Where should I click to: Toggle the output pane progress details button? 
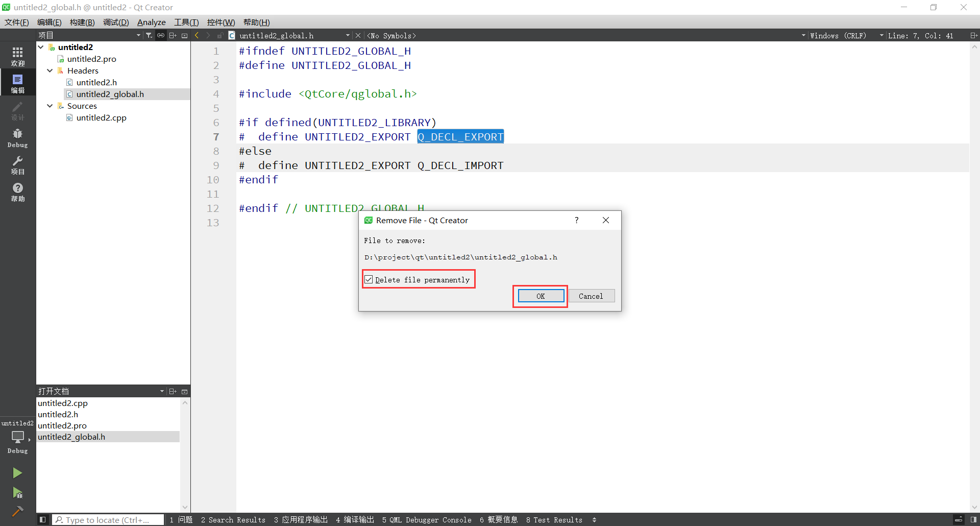click(x=959, y=520)
